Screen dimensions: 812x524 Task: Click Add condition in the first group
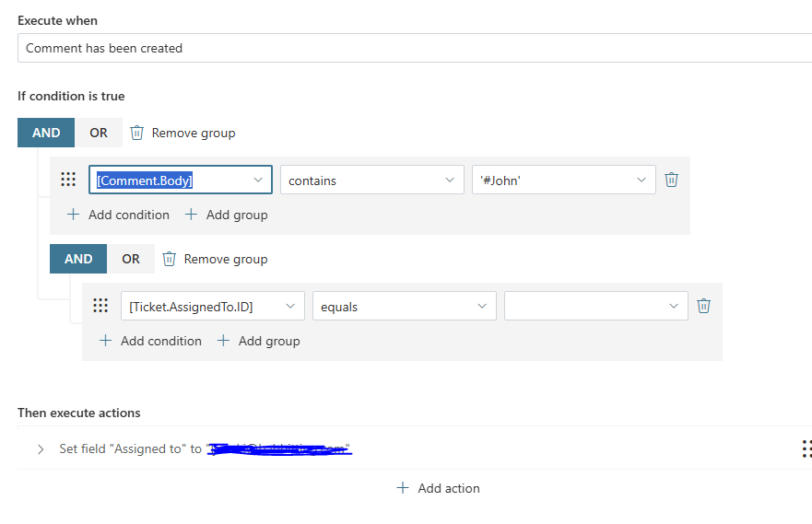(x=119, y=215)
